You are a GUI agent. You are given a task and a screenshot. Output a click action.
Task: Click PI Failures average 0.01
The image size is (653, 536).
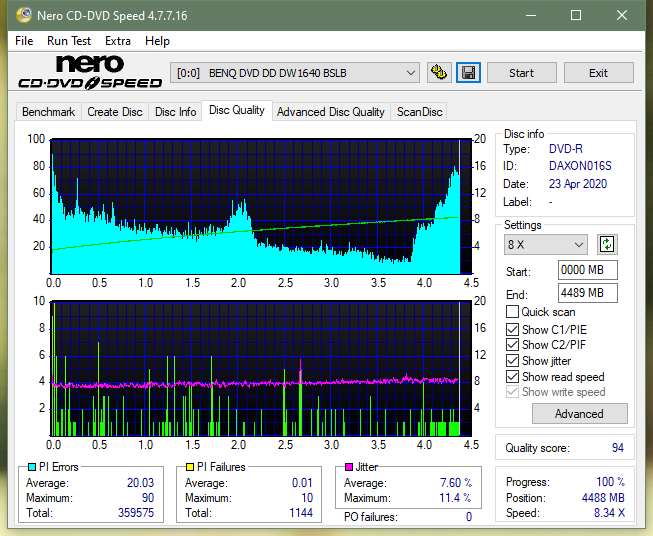pos(302,483)
